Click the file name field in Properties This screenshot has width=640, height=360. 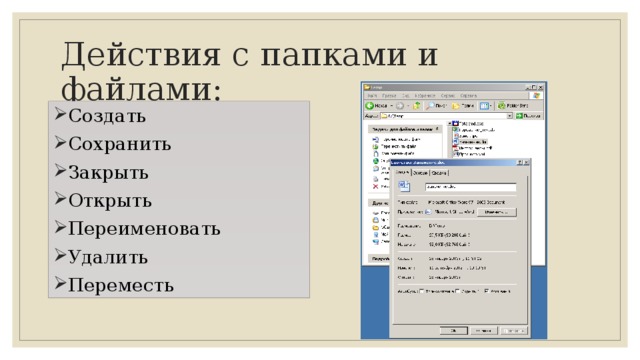pyautogui.click(x=471, y=187)
